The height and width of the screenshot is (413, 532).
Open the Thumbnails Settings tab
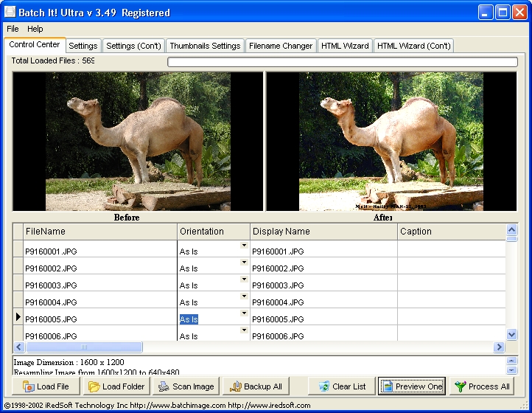click(205, 46)
